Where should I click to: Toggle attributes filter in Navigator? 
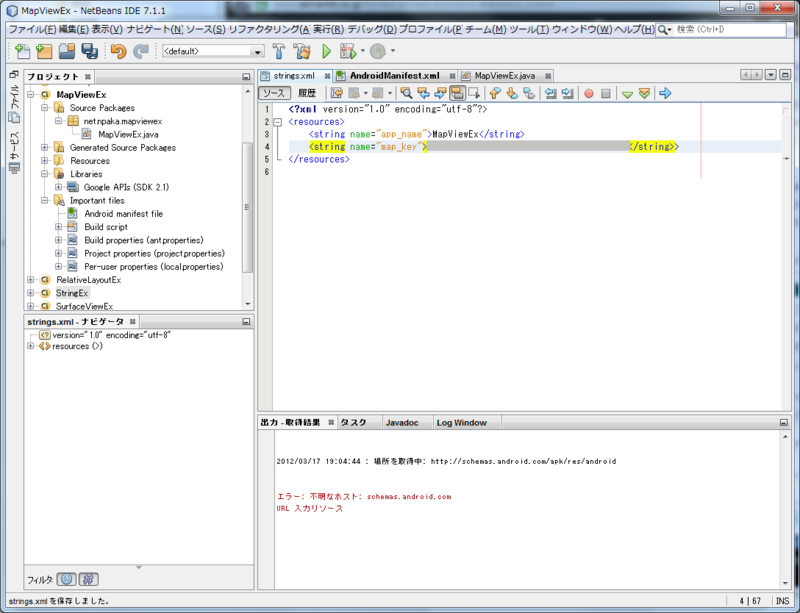(x=66, y=579)
